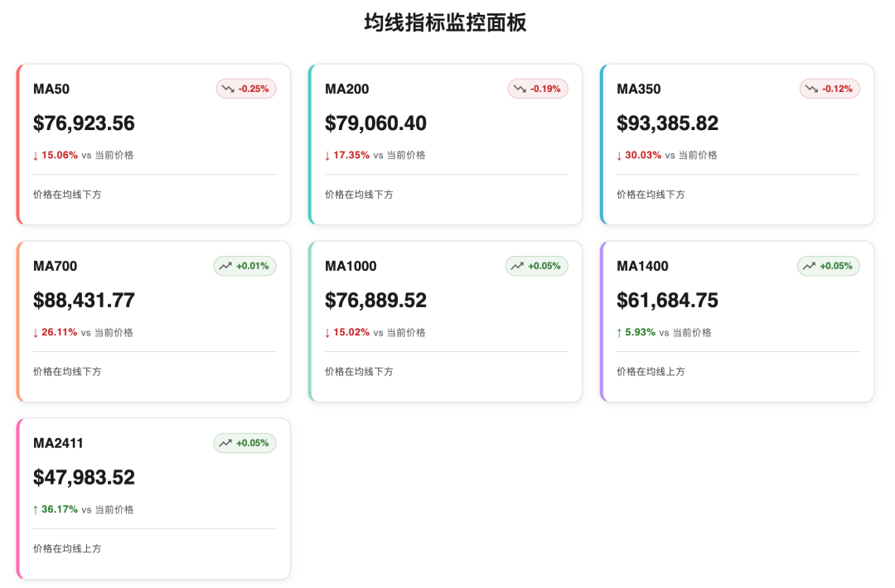Click 价格在均线下方 status in MA200 card

pyautogui.click(x=359, y=195)
